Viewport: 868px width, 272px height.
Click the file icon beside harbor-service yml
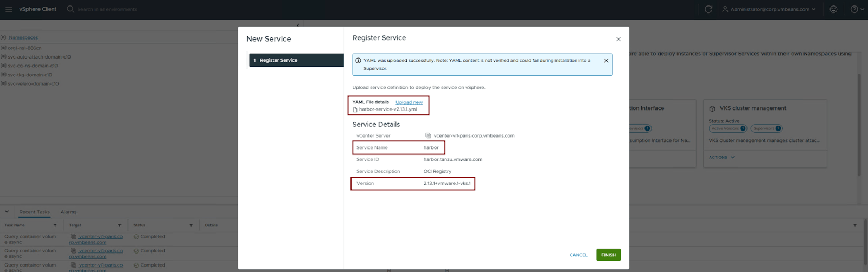(x=355, y=109)
